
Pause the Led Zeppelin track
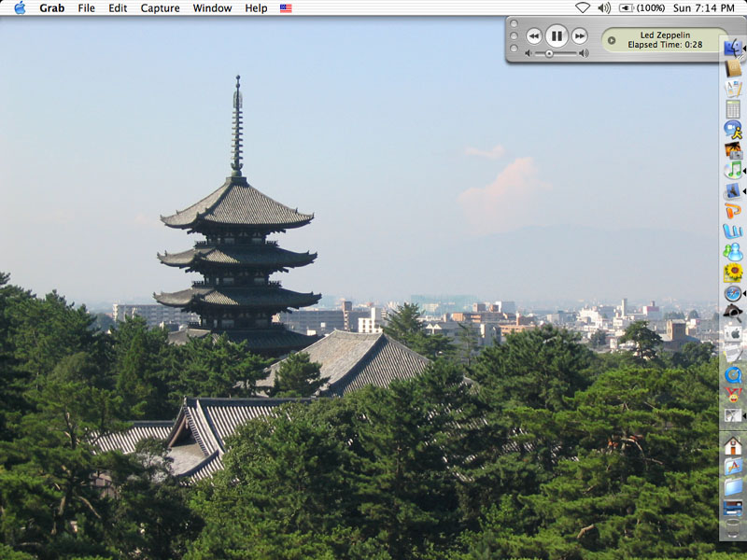pos(557,36)
